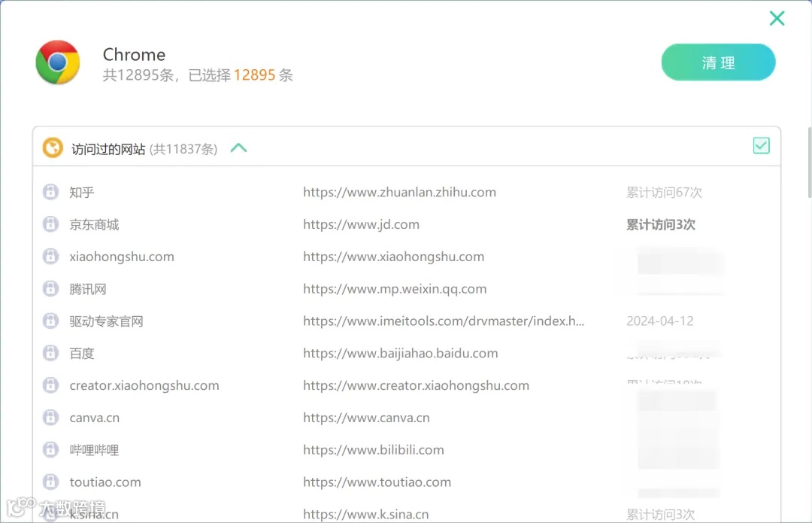Click the URL https://www.canva.cn
This screenshot has height=523, width=812.
coord(367,418)
